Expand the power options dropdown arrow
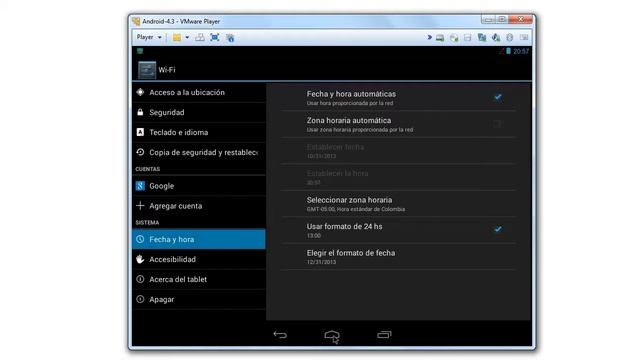 pos(187,38)
